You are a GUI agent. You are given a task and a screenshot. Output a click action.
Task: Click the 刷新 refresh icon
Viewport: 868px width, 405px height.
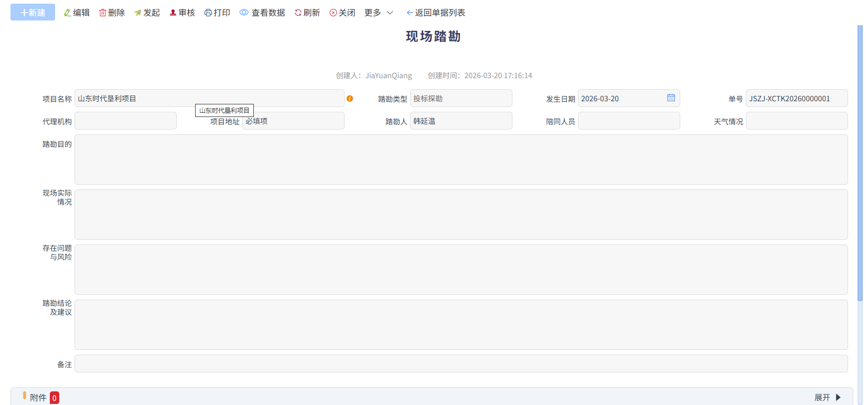298,13
